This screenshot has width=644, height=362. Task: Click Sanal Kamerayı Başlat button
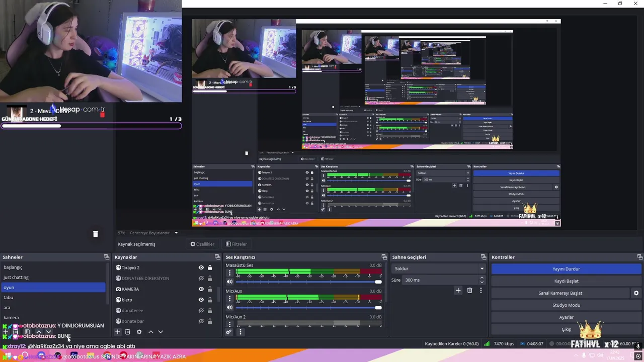pyautogui.click(x=560, y=293)
